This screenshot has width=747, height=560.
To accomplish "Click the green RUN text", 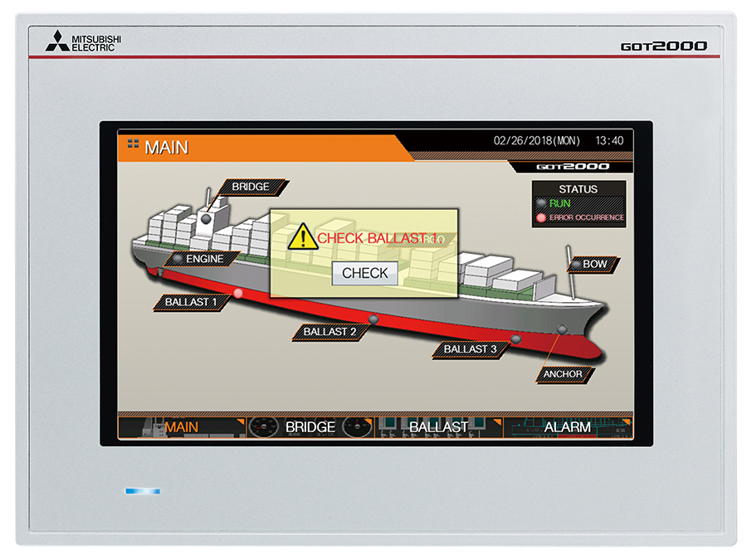I will click(559, 203).
